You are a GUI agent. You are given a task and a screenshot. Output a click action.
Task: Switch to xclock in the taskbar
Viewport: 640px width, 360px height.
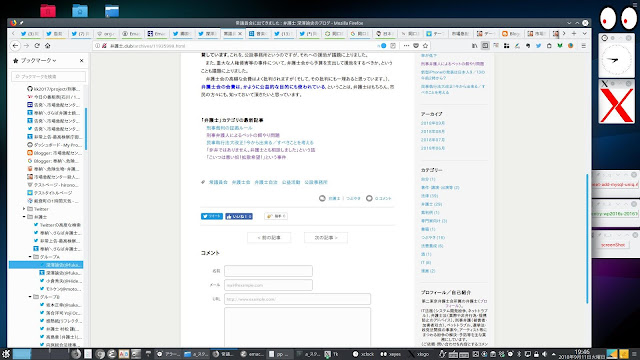coord(363,354)
